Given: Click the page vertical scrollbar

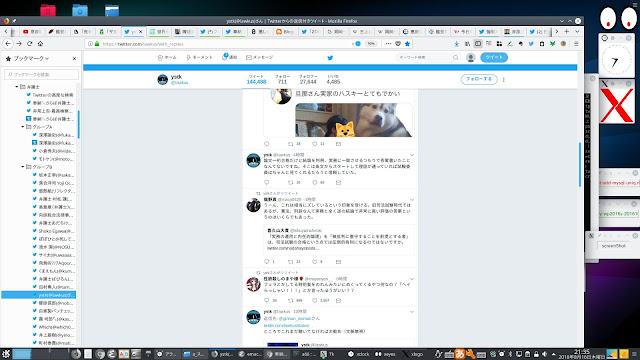Looking at the screenshot, I should pyautogui.click(x=580, y=165).
